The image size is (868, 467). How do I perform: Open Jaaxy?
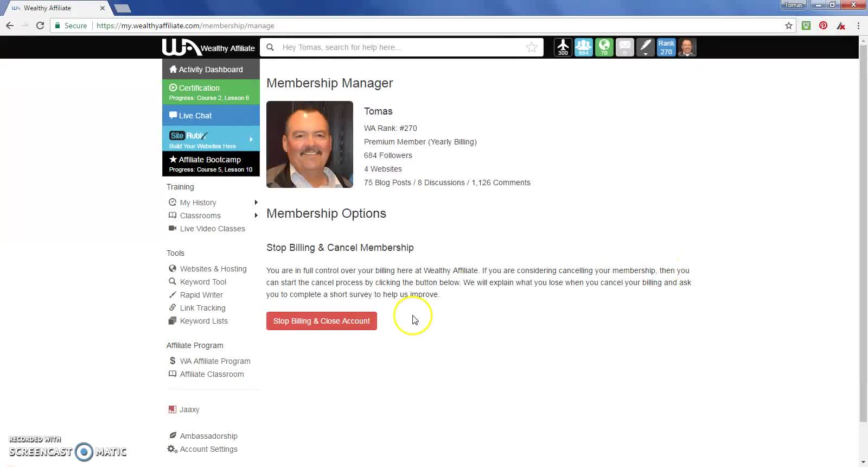point(189,409)
